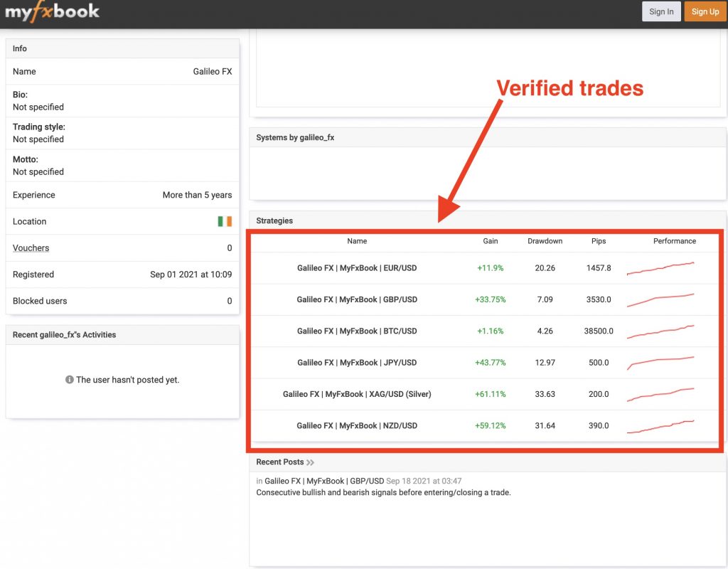Click the +59.12% gain value
This screenshot has height=569, width=728.
coord(490,426)
